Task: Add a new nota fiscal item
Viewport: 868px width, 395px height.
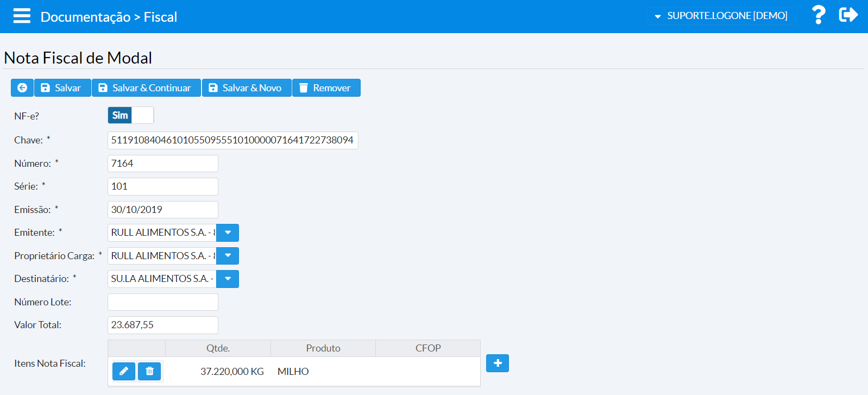Action: click(497, 363)
